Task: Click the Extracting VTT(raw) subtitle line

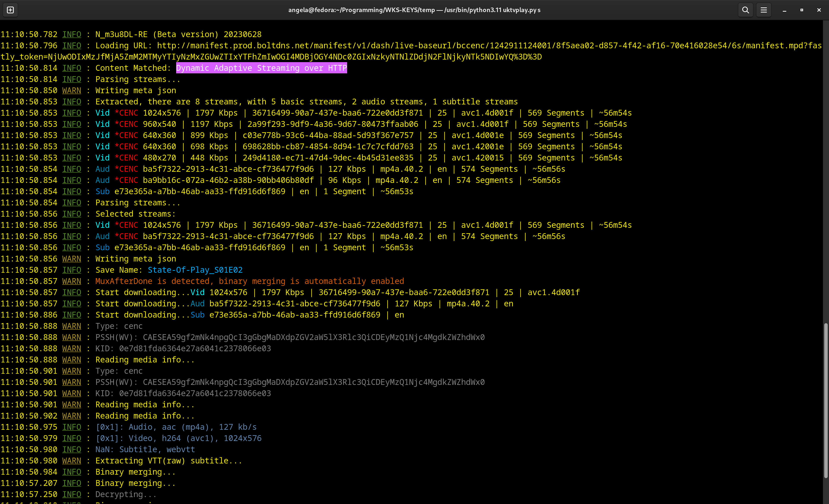Action: [x=168, y=461]
